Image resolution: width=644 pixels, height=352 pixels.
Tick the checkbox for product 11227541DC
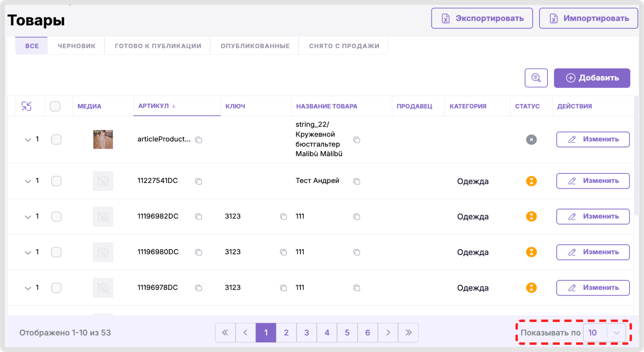click(x=56, y=181)
